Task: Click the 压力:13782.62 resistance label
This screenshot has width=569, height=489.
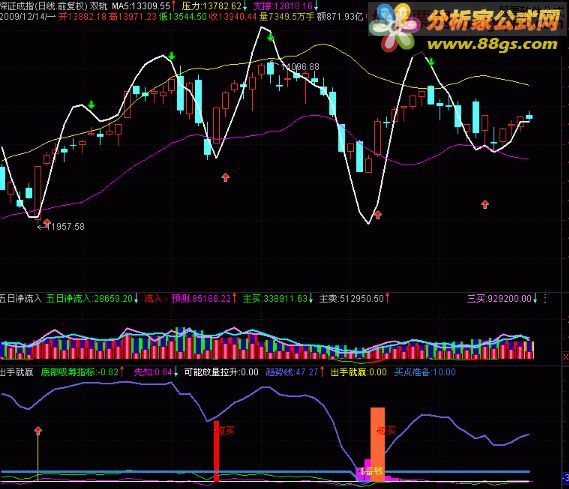Action: click(212, 6)
